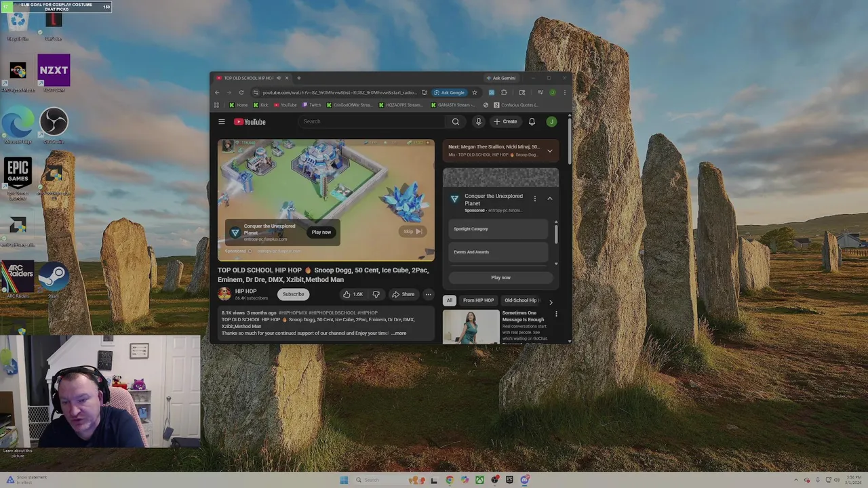Show more filter chips with the right arrow
Screen dimensions: 868x488
551,301
